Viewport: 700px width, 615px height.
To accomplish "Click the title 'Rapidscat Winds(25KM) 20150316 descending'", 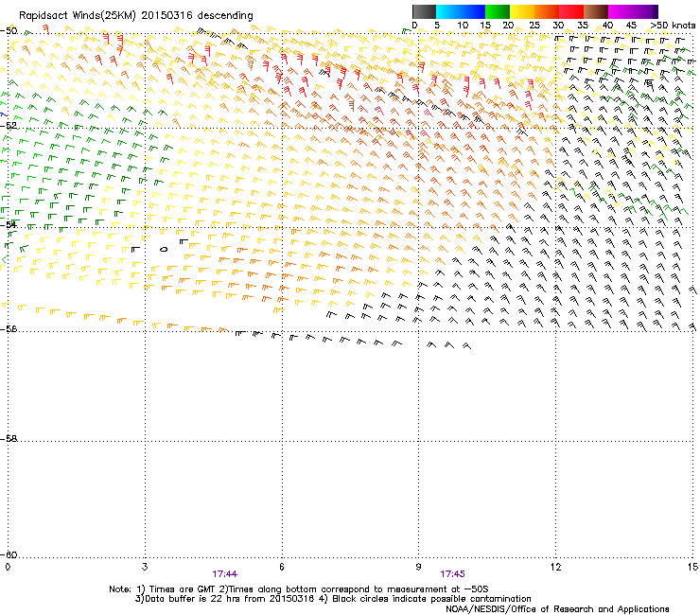I will click(135, 16).
